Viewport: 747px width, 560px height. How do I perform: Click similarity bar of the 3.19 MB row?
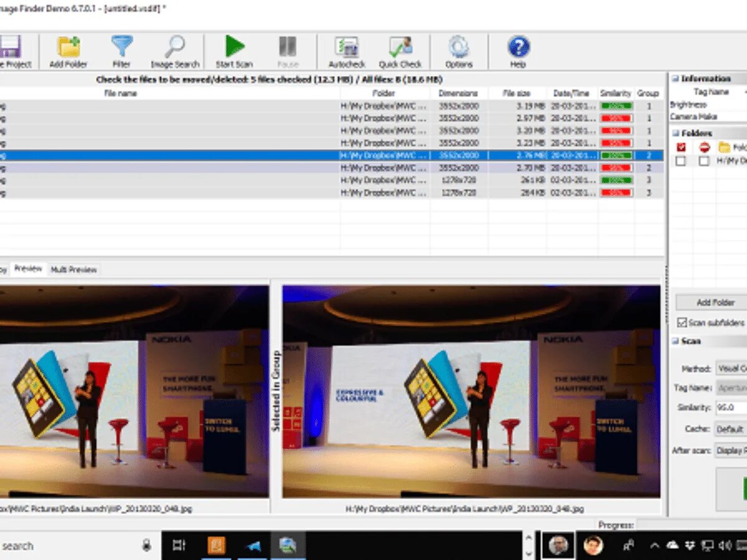coord(616,106)
